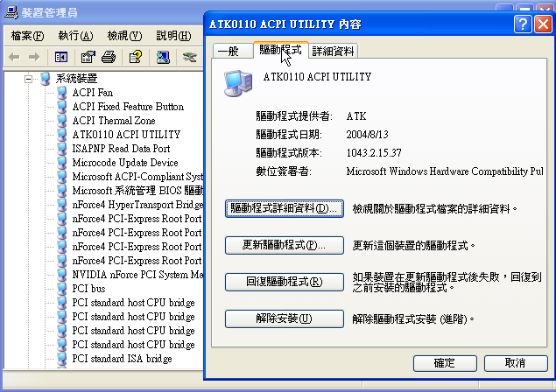The height and width of the screenshot is (392, 556).
Task: Close the ATK0110 ACPI UTILITY dialog
Action: (543, 24)
